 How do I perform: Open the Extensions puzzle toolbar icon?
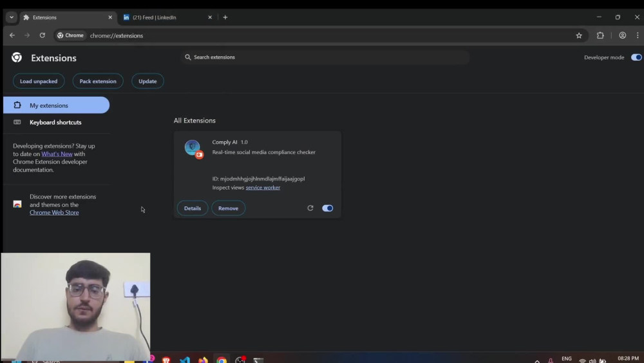[600, 35]
